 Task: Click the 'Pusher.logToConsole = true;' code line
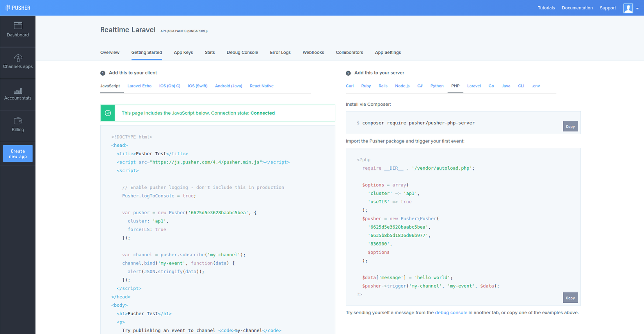point(159,196)
